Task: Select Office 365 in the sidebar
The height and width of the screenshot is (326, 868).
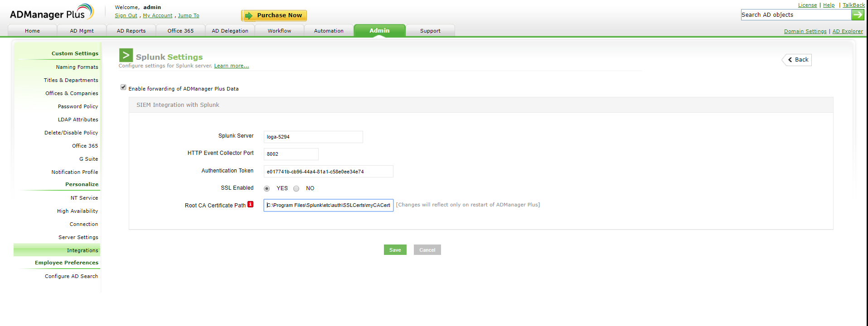Action: [x=85, y=146]
